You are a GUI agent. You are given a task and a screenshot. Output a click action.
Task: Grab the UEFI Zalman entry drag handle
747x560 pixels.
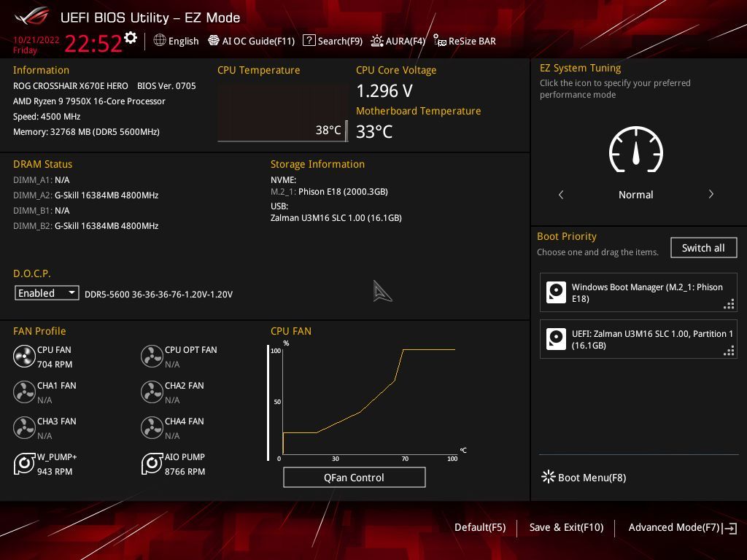(729, 351)
